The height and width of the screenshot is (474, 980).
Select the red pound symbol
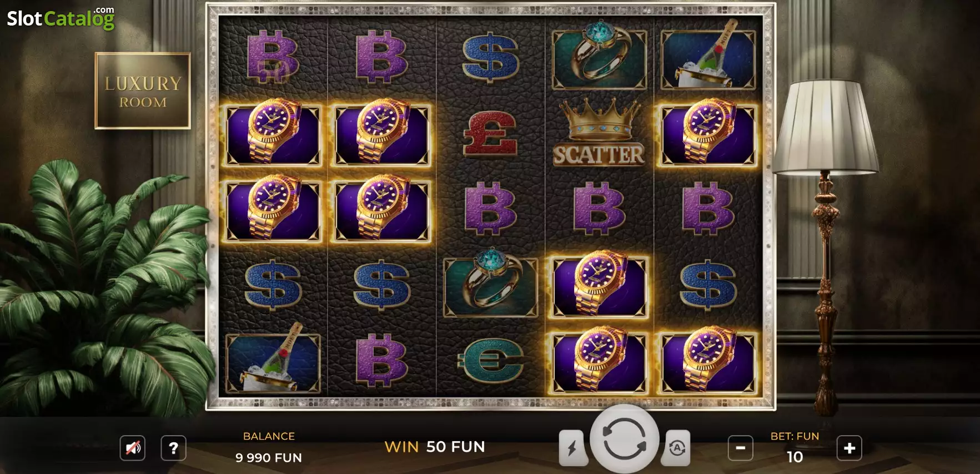pyautogui.click(x=490, y=133)
